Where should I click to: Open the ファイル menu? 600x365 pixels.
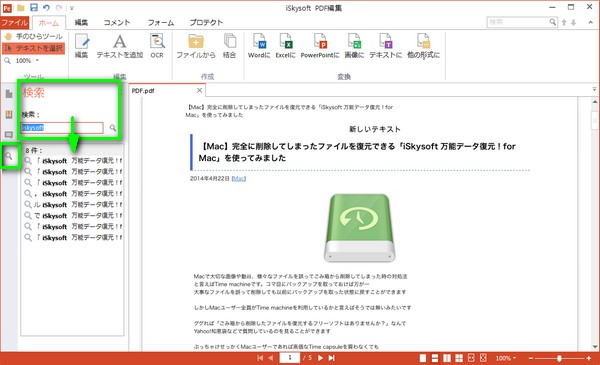tap(15, 23)
